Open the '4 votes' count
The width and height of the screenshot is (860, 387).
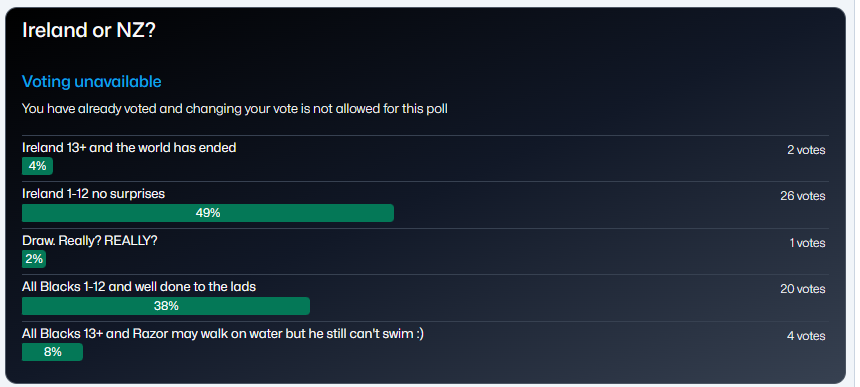(x=806, y=336)
